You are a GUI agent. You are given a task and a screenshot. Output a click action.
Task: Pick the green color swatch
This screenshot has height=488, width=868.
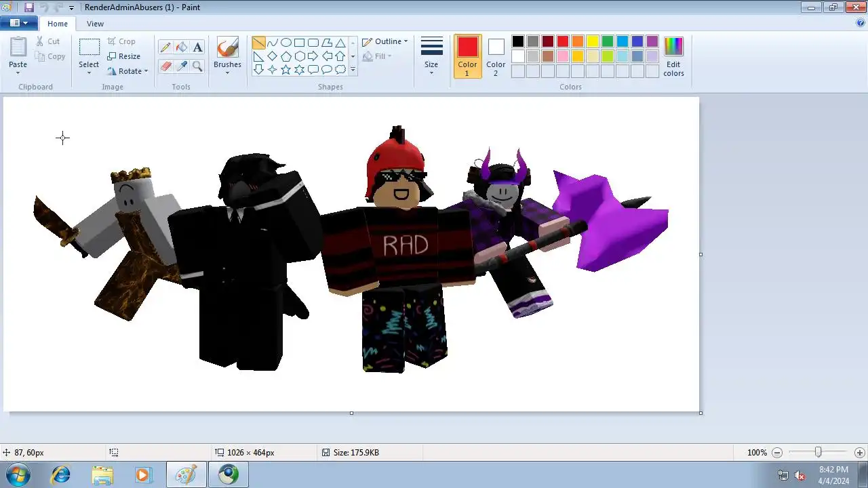pos(608,41)
